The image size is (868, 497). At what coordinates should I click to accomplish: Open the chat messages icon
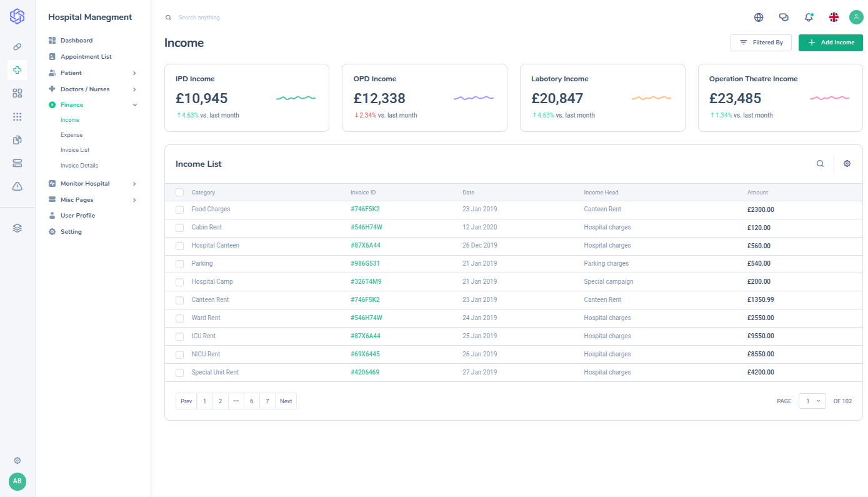point(784,18)
